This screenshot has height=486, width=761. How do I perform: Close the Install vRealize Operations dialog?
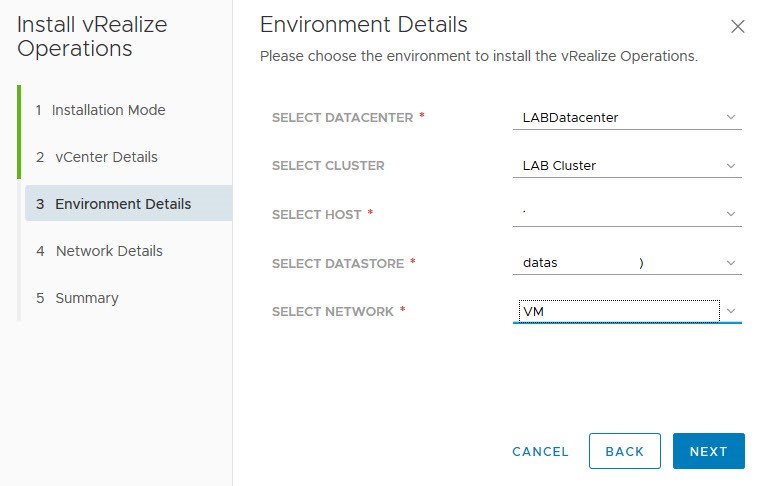point(737,27)
